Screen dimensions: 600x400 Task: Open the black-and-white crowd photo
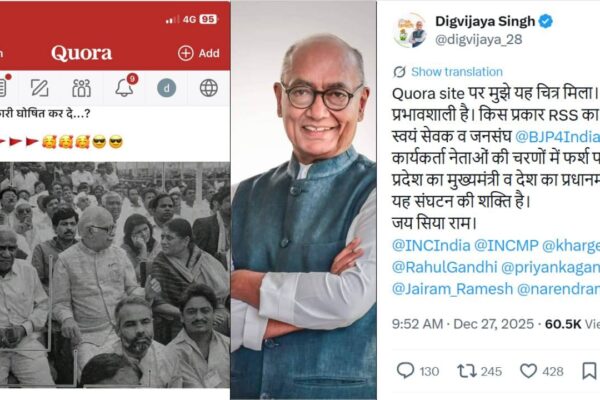pos(115,275)
